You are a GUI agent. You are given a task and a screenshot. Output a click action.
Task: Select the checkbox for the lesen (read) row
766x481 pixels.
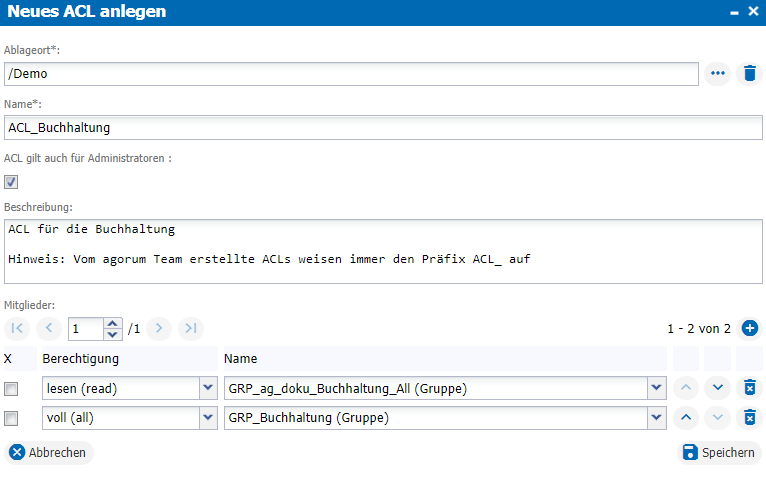click(11, 389)
